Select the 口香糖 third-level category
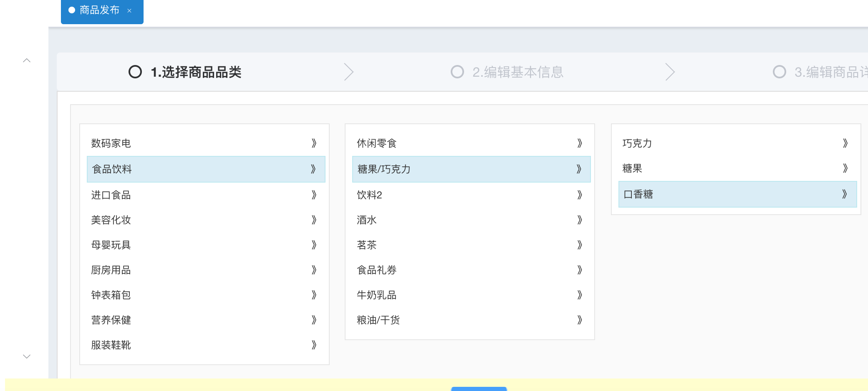Screen dimensions: 868x391 point(737,194)
